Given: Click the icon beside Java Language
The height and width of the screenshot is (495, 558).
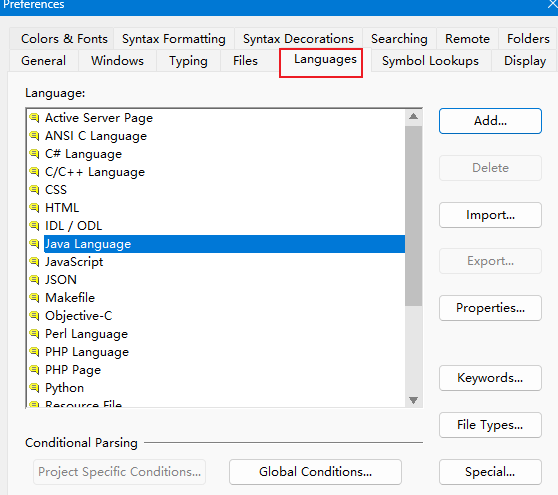Looking at the screenshot, I should (34, 244).
